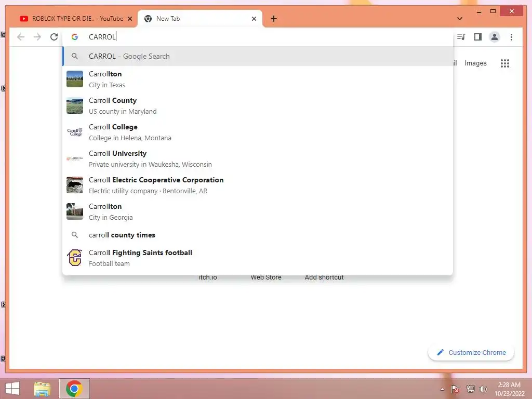Click the address bar with CARROL text
The width and height of the screenshot is (532, 399).
pyautogui.click(x=258, y=37)
